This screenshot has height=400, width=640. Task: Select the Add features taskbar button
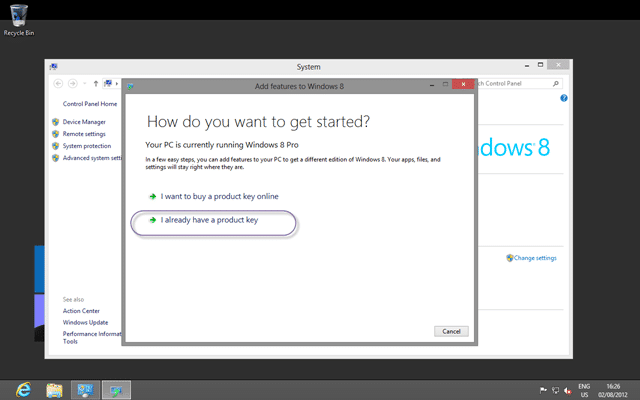116,390
